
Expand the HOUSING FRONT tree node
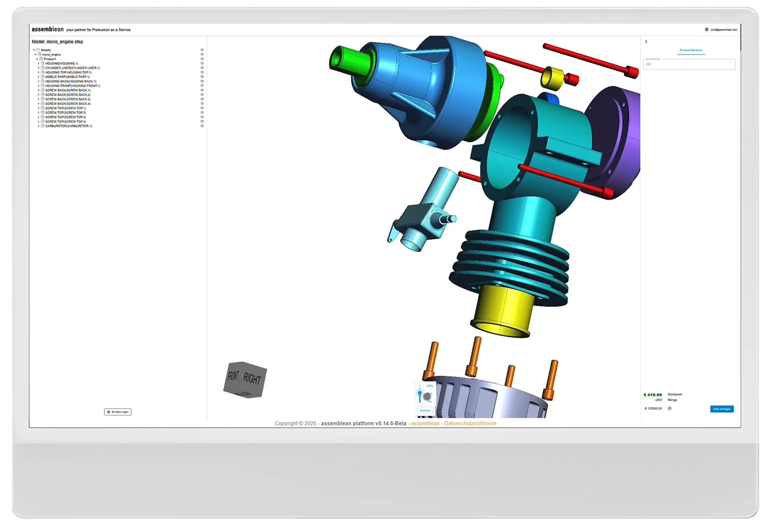coord(39,86)
